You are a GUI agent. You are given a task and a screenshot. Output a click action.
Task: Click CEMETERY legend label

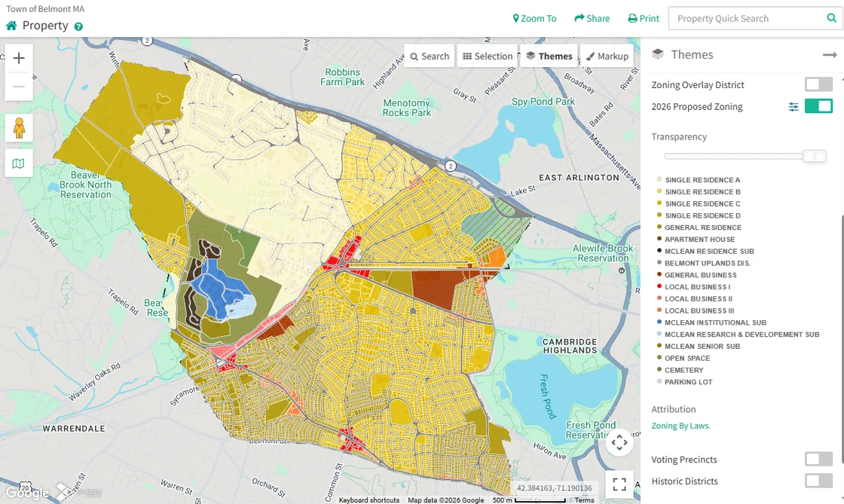(684, 370)
